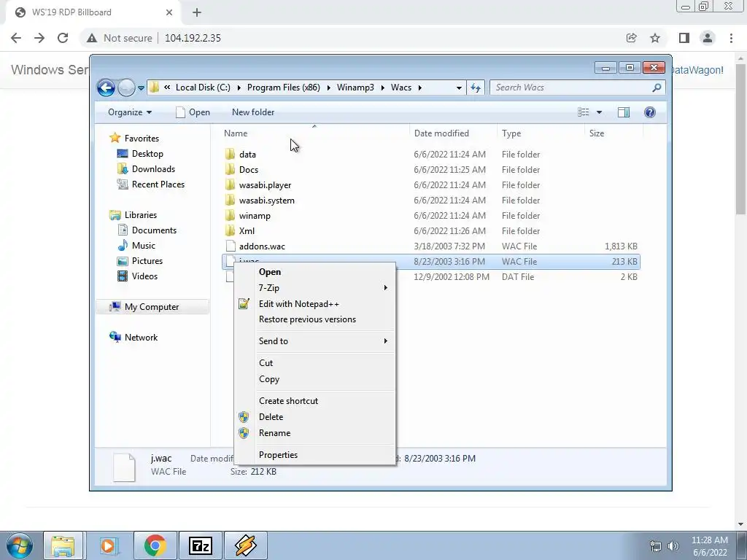Open address bar history dropdown
This screenshot has width=747, height=560.
click(x=459, y=88)
